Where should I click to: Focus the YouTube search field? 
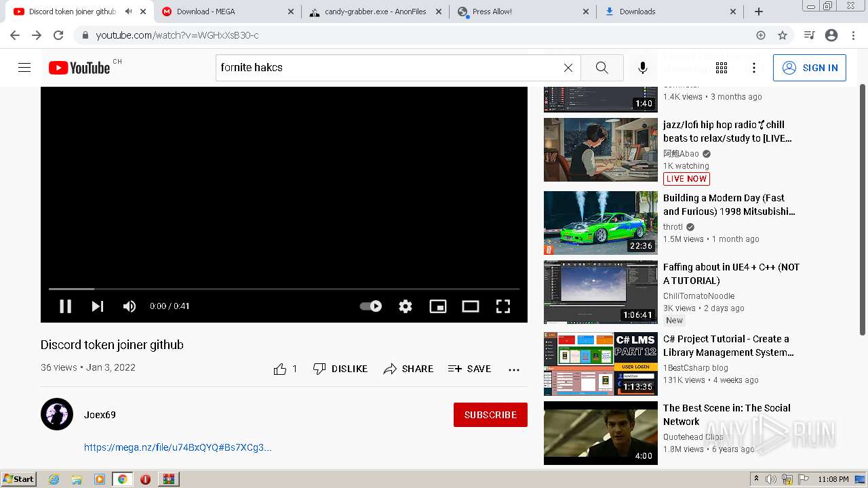point(389,68)
